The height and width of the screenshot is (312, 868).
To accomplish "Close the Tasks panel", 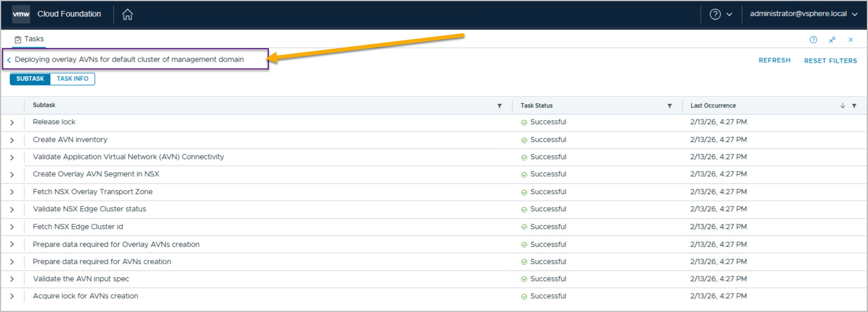I will pyautogui.click(x=851, y=40).
